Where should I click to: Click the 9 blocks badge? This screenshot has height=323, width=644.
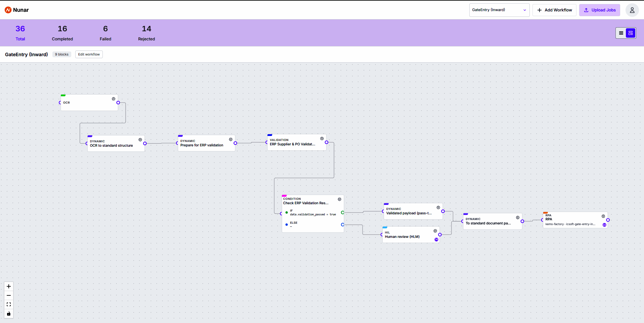62,55
